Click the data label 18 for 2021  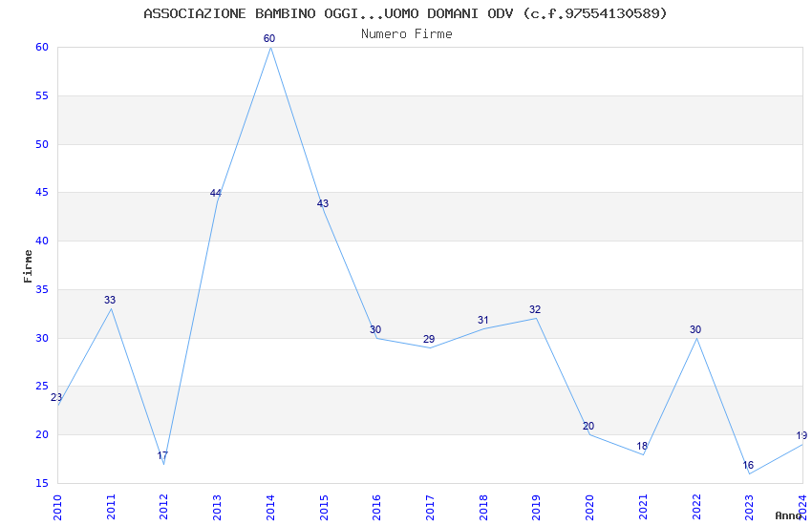pos(642,446)
